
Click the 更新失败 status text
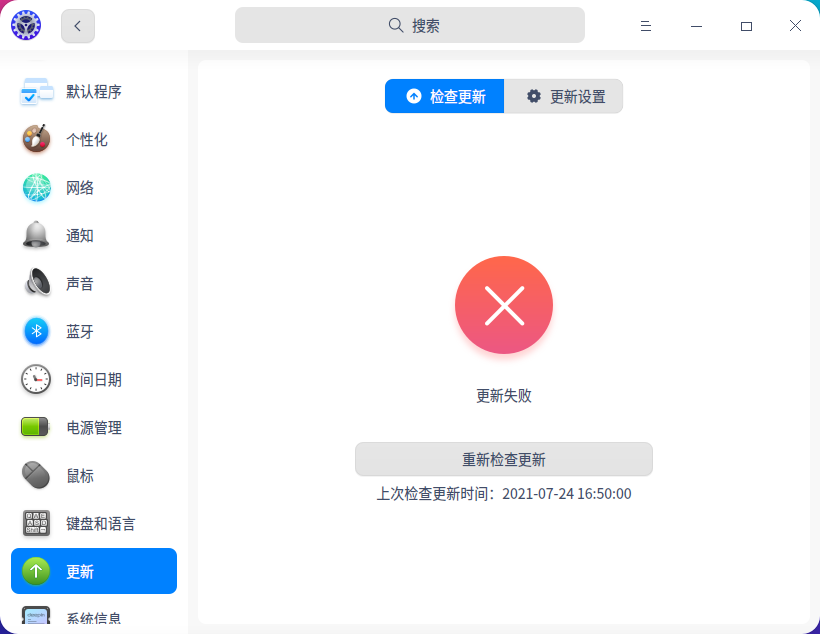(504, 395)
